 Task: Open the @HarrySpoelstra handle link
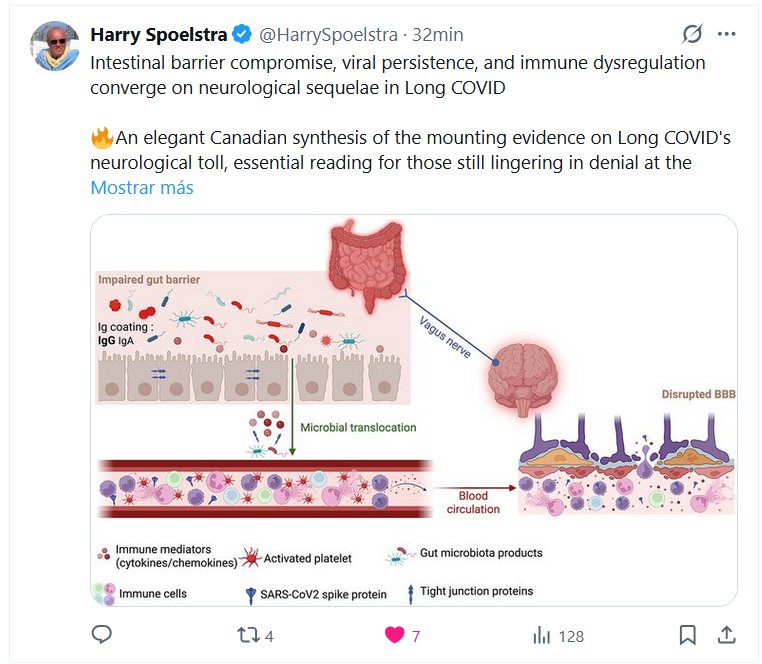(x=329, y=35)
